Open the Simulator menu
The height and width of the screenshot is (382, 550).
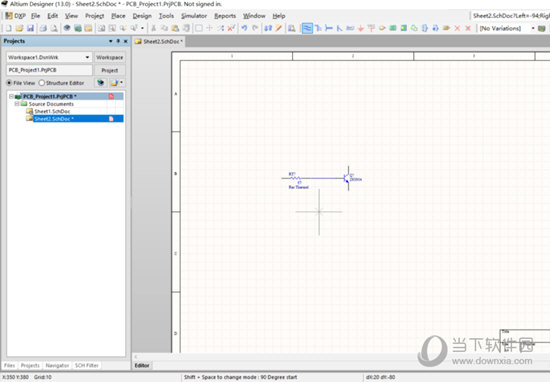point(194,16)
